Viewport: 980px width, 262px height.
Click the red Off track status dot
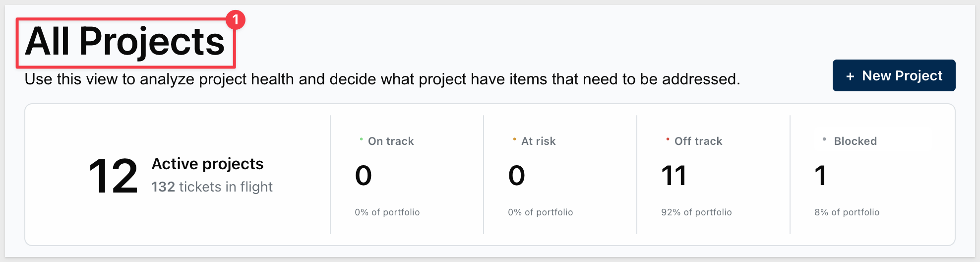click(668, 139)
